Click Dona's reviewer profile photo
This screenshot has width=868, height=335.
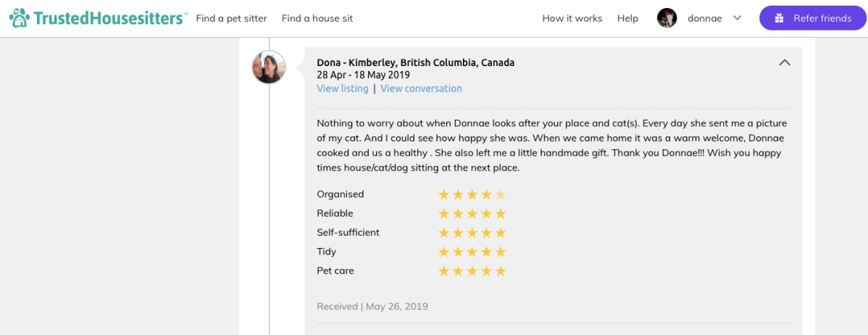click(268, 67)
